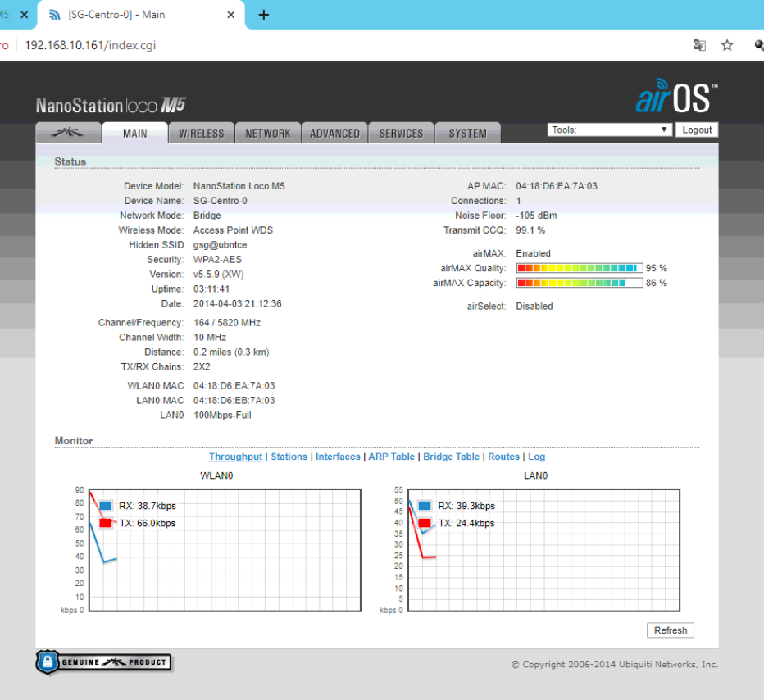
Task: Click the airOS logo
Action: point(676,96)
